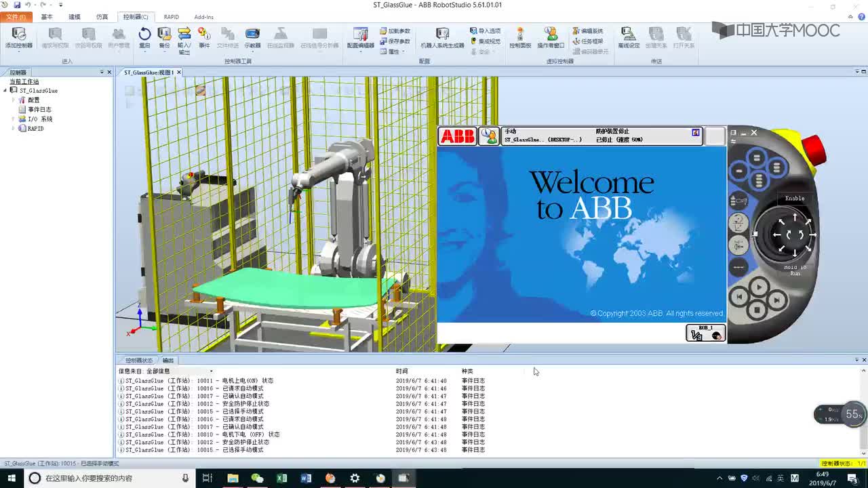Toggle the increment key on the FlexPendant
The width and height of the screenshot is (868, 488).
coord(738,267)
